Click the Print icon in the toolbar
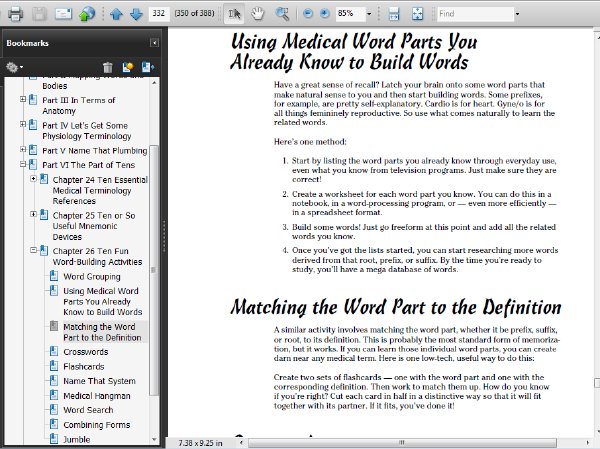 click(15, 14)
